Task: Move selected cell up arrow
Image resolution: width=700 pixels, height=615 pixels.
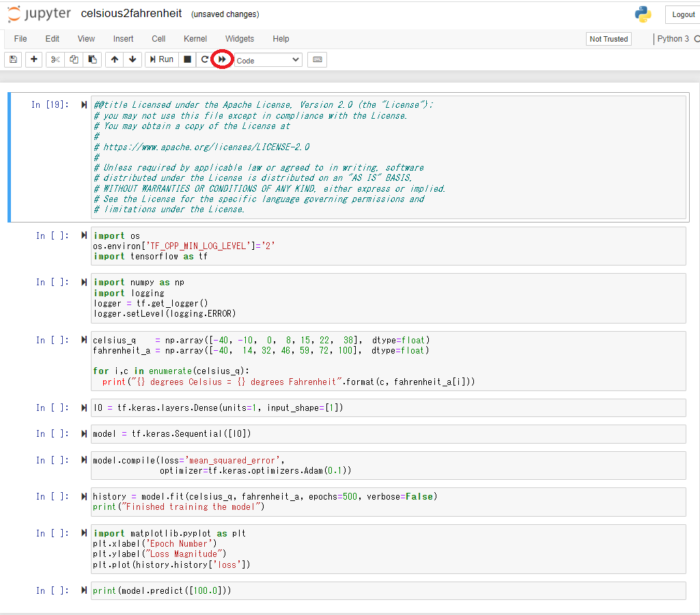Action: tap(114, 60)
